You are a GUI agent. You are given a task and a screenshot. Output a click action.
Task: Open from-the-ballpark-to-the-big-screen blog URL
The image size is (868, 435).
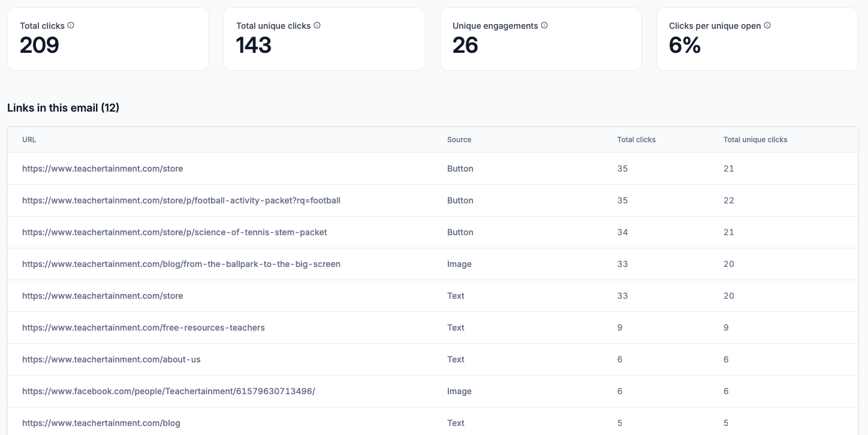(x=181, y=264)
